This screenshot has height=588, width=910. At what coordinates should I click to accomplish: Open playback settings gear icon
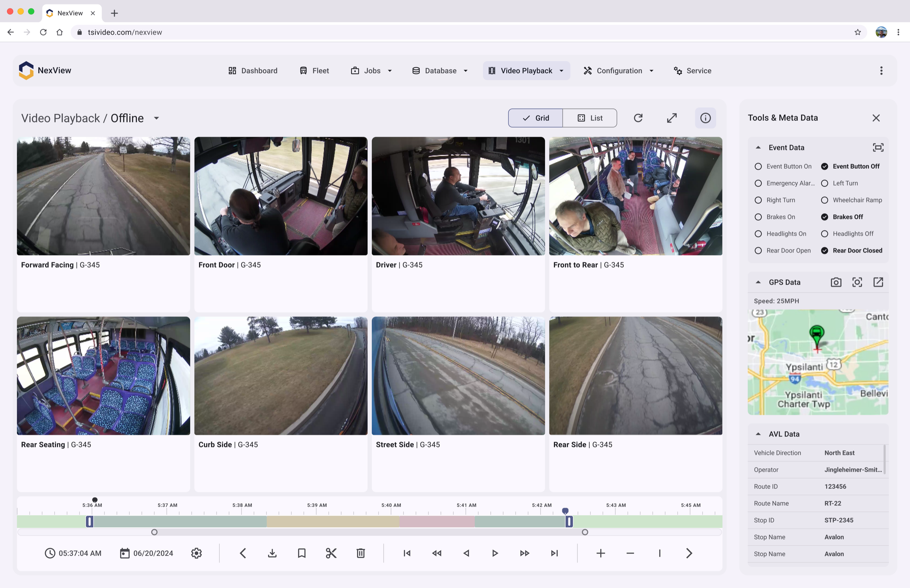196,553
